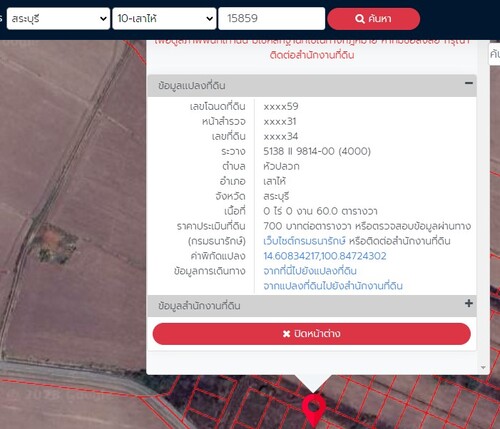Viewport: 500px width, 429px height.
Task: Click the ข้อมูลแปลงที่ดิน section header
Action: click(x=312, y=86)
